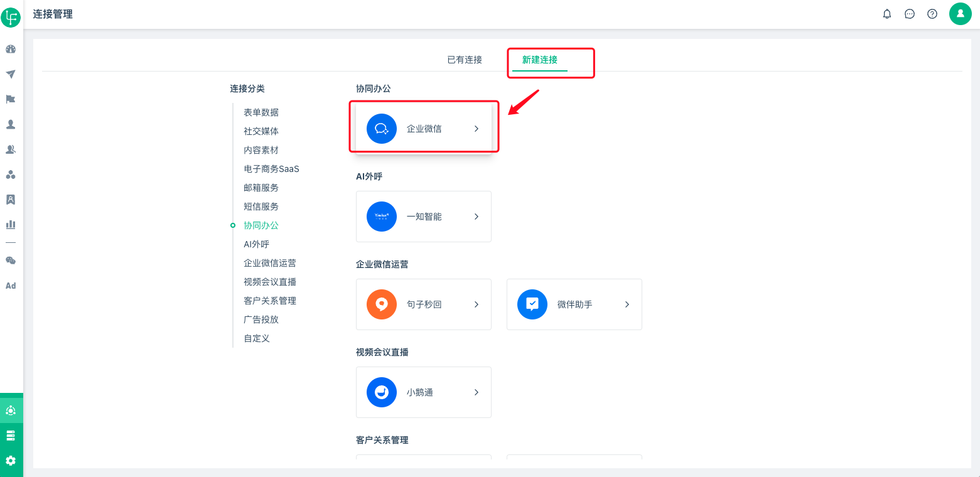Expand the 一知智能 card chevron
This screenshot has width=980, height=477.
click(x=477, y=217)
